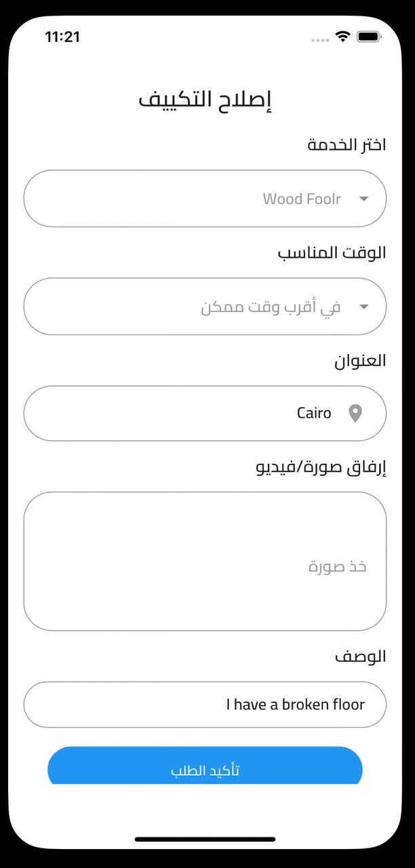
Task: Select the description field with broken floor text
Action: tap(205, 705)
